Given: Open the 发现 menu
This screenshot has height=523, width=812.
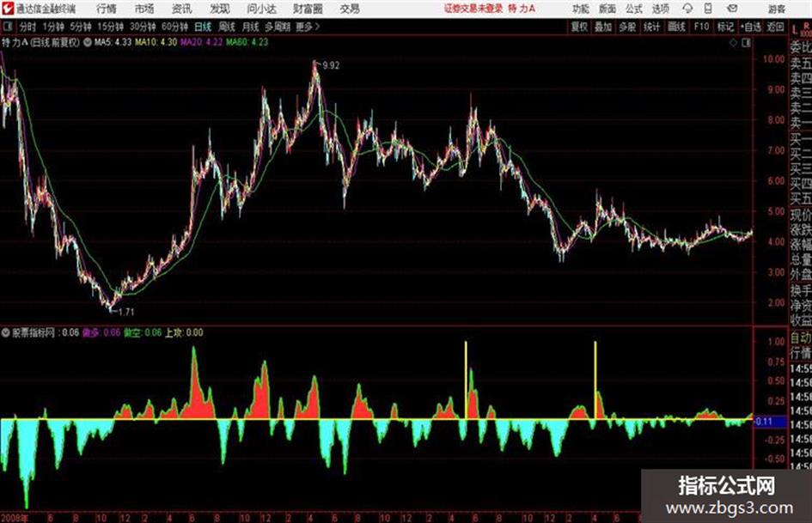Looking at the screenshot, I should [220, 9].
